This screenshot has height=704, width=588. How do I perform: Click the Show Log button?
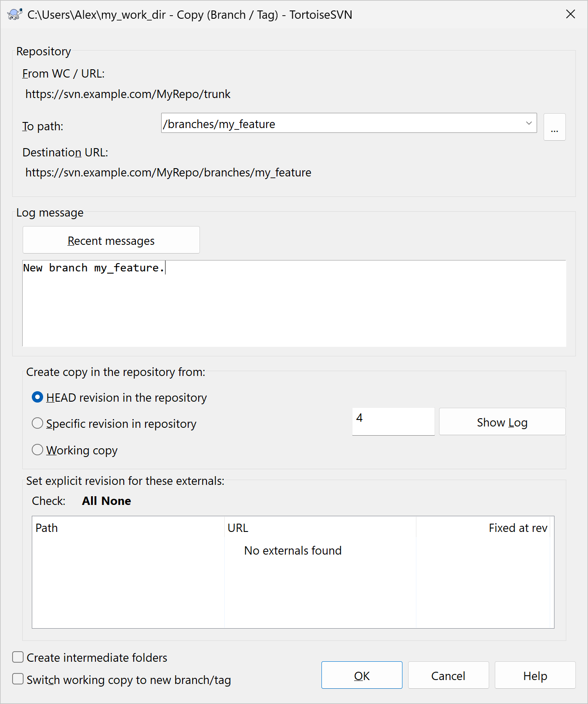(x=502, y=422)
